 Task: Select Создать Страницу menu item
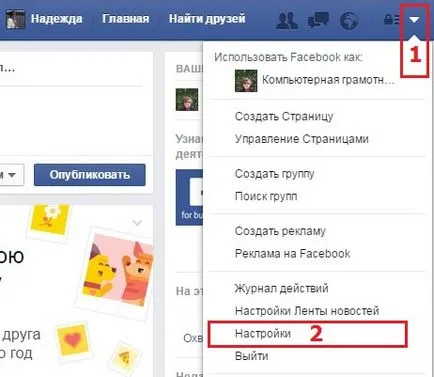[284, 116]
